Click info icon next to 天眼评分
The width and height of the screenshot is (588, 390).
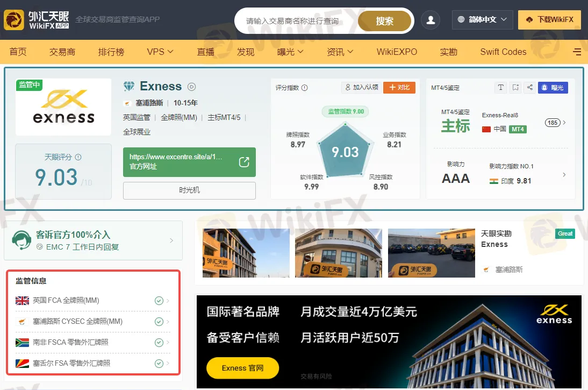(78, 157)
